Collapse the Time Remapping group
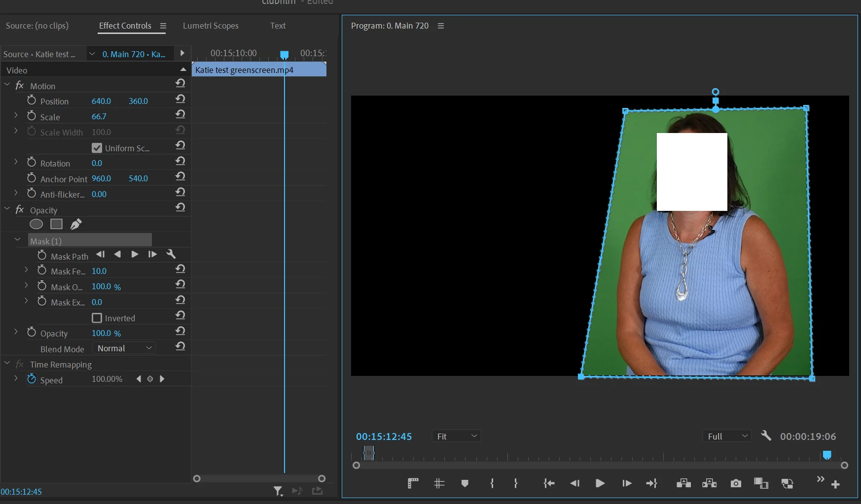Viewport: 861px width, 504px height. (x=7, y=363)
